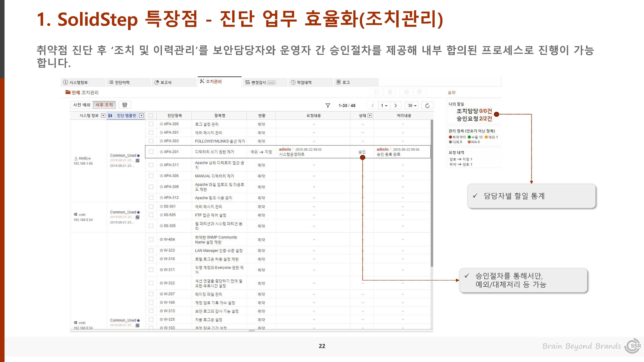The height and width of the screenshot is (362, 644).
Task: Click the trash delete toolbar icon
Action: click(x=390, y=92)
